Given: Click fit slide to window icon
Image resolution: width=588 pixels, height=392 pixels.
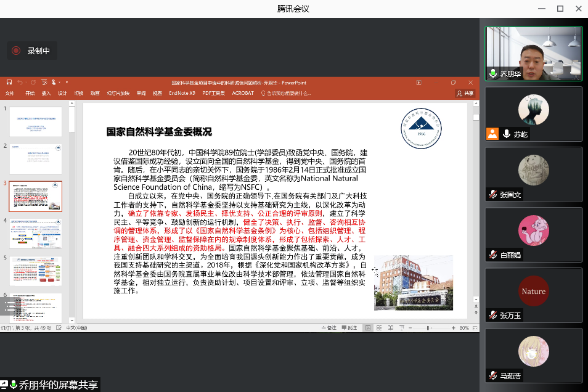Looking at the screenshot, I should pyautogui.click(x=476, y=328).
